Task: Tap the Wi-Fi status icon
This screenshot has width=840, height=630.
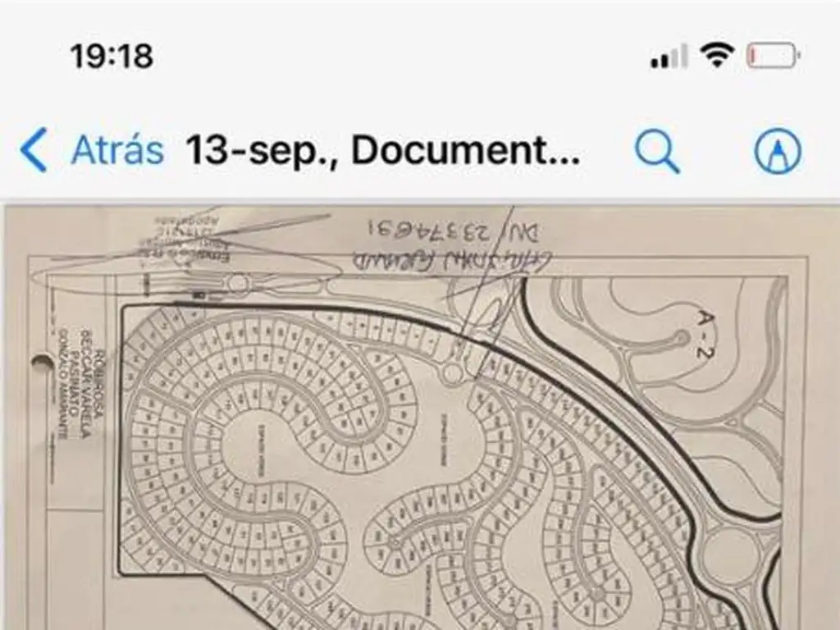Action: click(x=718, y=55)
